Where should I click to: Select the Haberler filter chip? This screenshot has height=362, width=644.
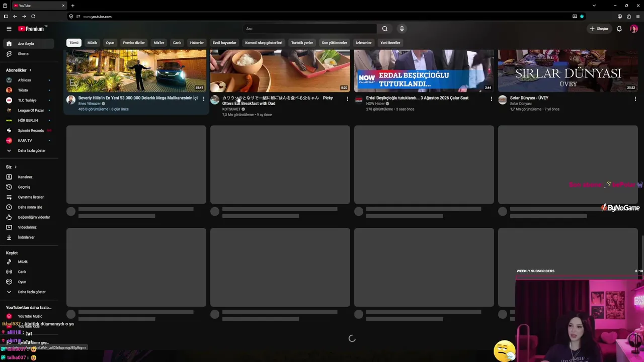[197, 43]
